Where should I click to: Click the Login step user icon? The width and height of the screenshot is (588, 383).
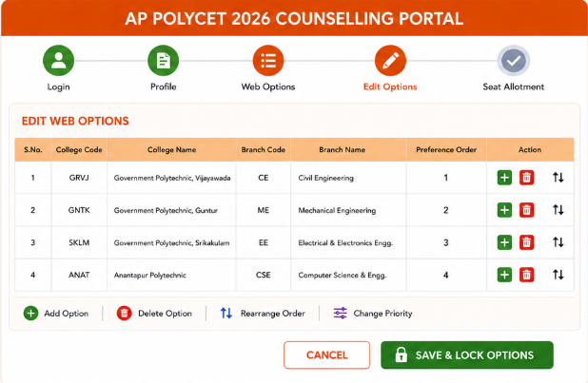tap(58, 60)
